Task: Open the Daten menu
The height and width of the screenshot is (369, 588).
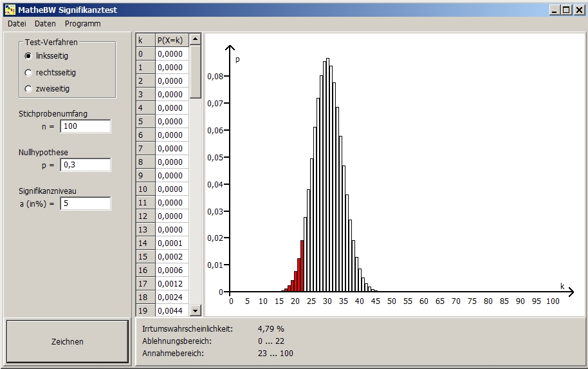Action: (45, 24)
